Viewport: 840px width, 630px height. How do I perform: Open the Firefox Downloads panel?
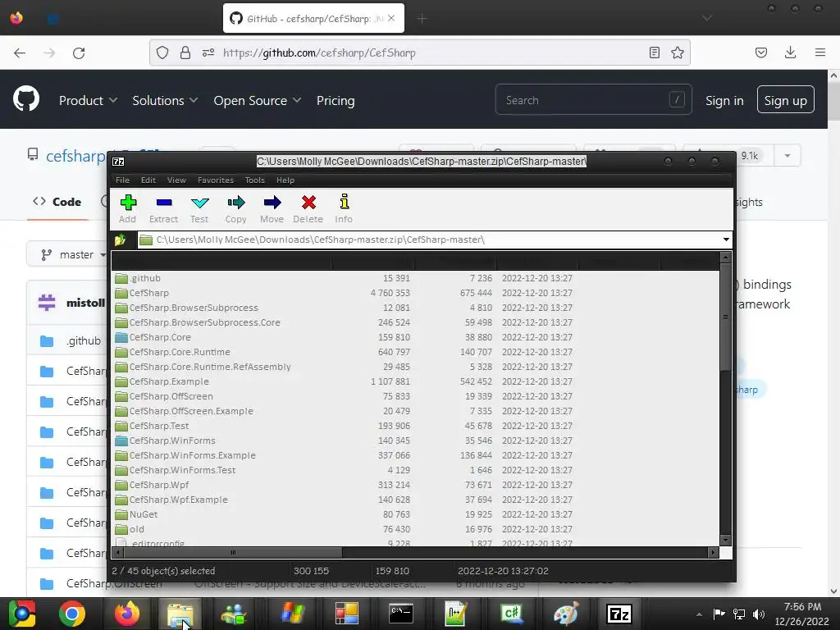(790, 52)
